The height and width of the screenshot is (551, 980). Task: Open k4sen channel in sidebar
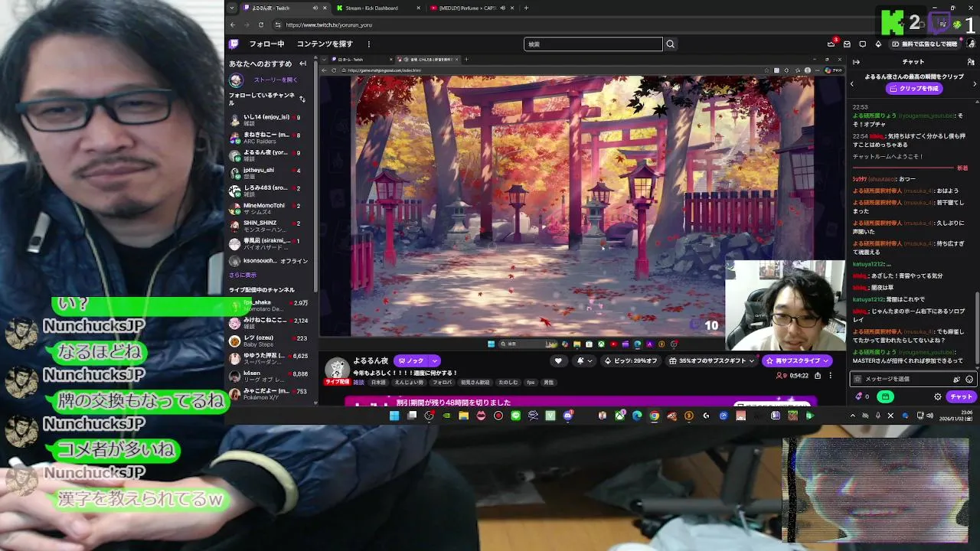[x=271, y=377]
